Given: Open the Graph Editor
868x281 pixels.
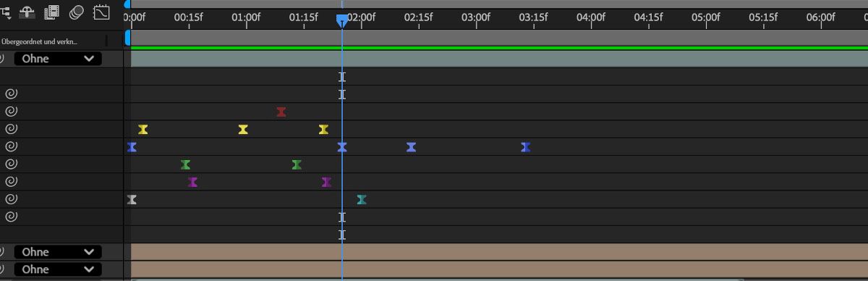Looking at the screenshot, I should coord(102,12).
